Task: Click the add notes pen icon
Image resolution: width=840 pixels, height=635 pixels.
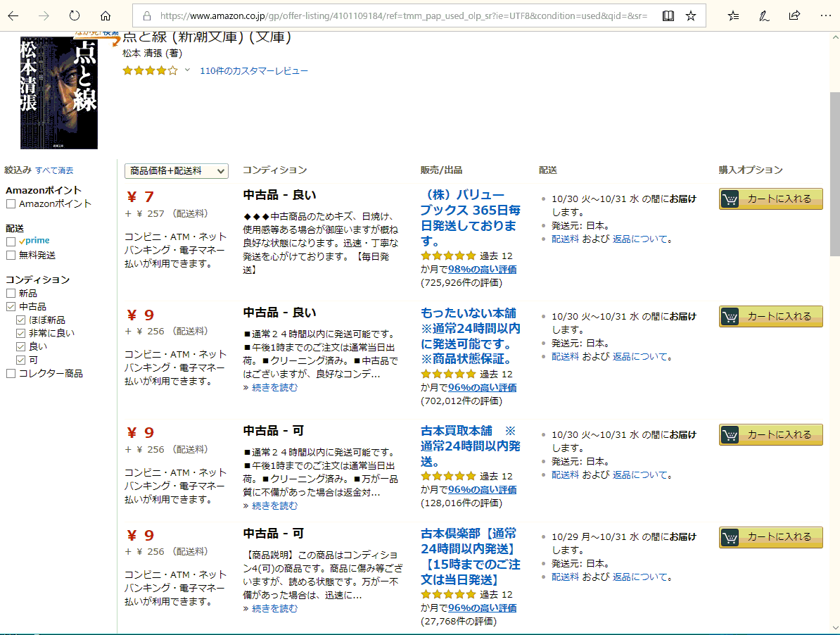Action: point(764,15)
